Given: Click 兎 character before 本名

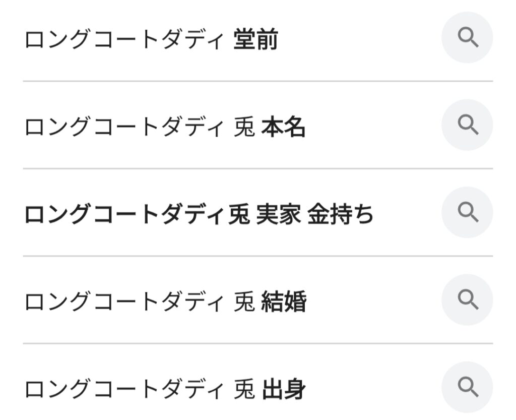Looking at the screenshot, I should click(244, 128).
